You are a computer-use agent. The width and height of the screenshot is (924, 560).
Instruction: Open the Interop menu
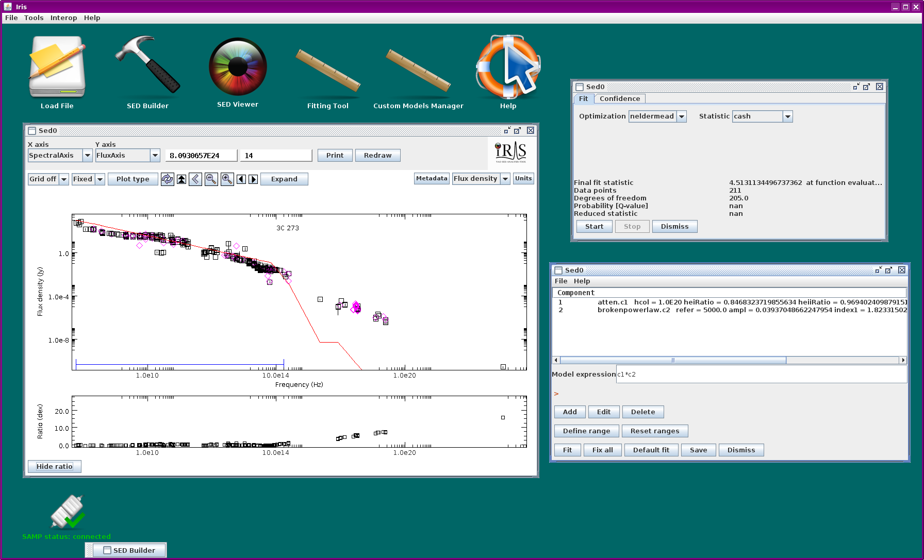coord(63,18)
